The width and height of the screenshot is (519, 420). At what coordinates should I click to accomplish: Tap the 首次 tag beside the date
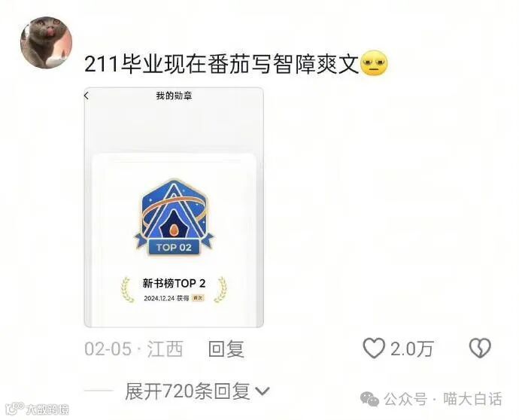[198, 298]
